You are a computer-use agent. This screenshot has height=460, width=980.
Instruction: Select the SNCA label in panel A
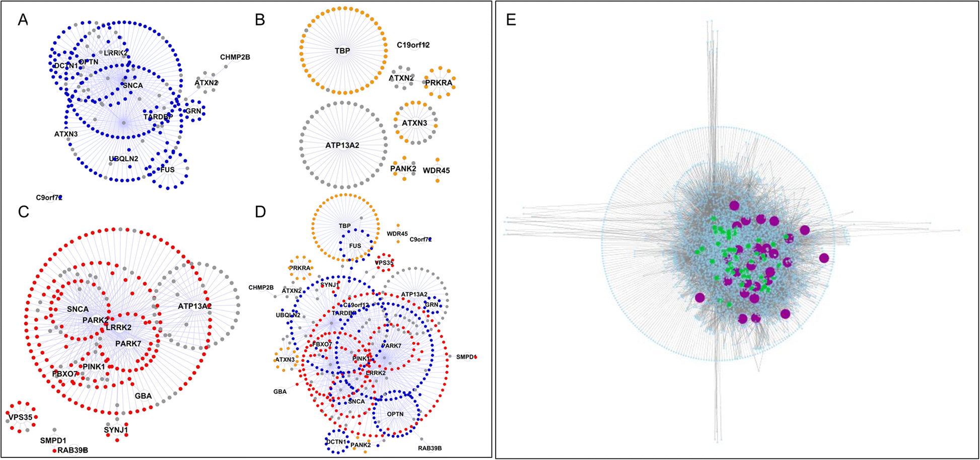pos(133,86)
